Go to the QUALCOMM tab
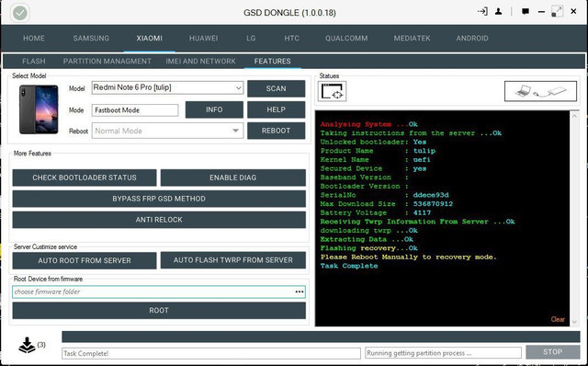The image size is (588, 366). click(x=346, y=39)
